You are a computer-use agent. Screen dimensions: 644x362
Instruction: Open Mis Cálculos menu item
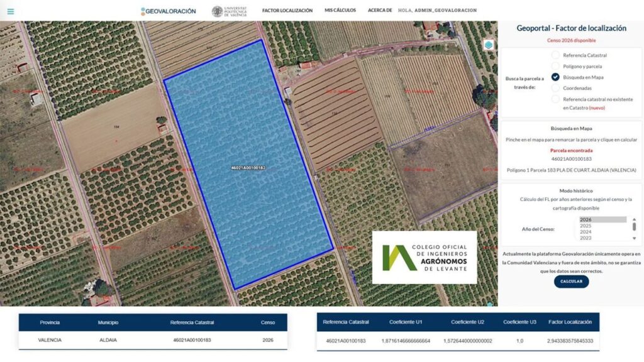click(340, 11)
